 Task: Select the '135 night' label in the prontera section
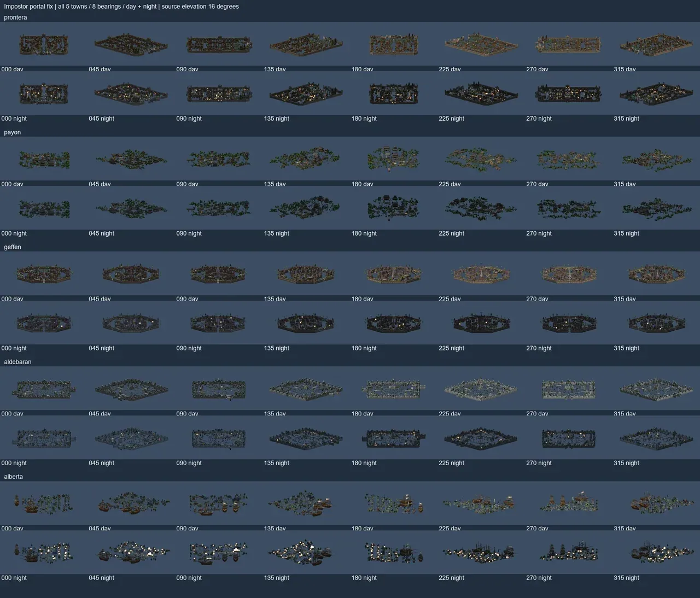[277, 119]
